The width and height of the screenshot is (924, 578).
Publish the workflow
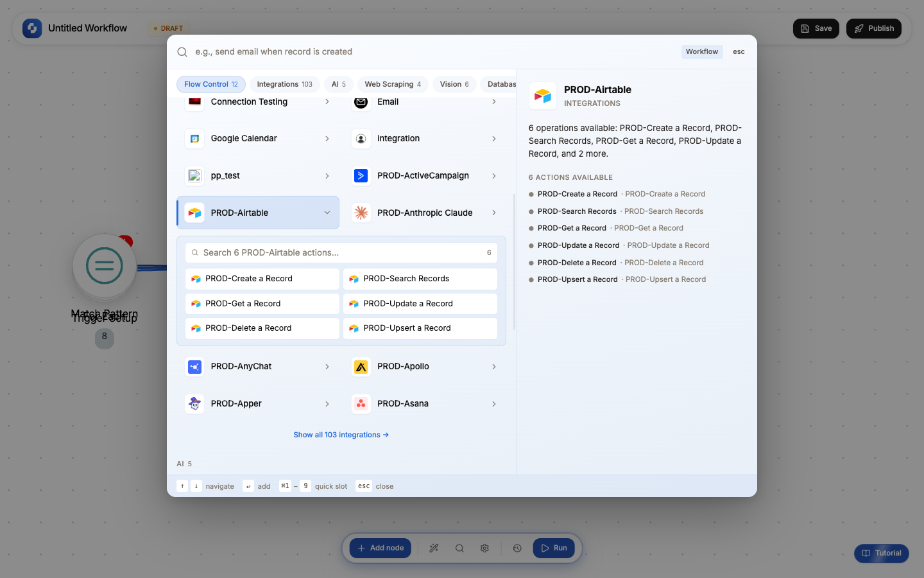point(874,28)
